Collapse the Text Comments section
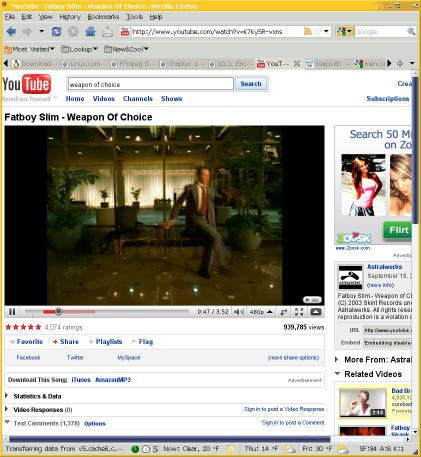421x457 pixels. pyautogui.click(x=7, y=422)
